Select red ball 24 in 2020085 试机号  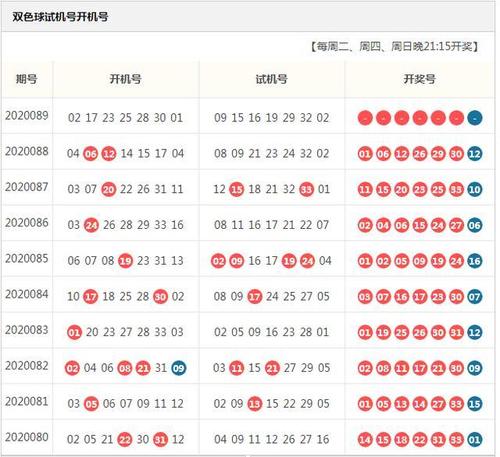coord(307,261)
